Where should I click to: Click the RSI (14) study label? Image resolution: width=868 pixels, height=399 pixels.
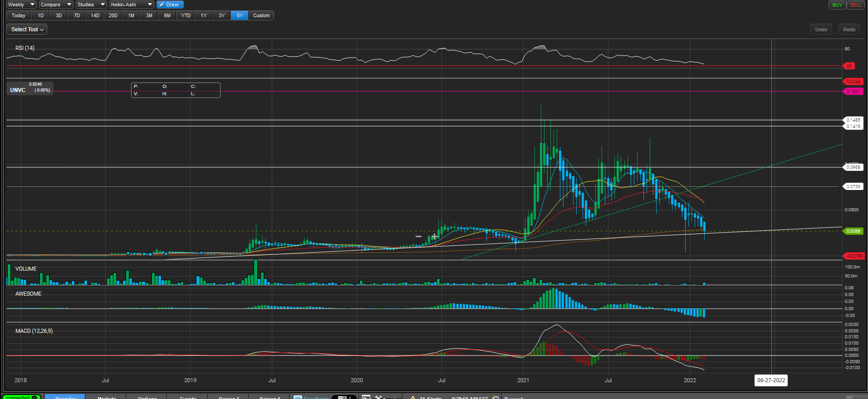coord(25,48)
